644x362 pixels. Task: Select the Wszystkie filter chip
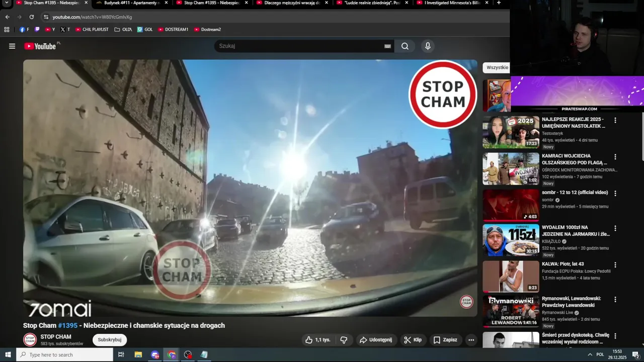tap(497, 67)
